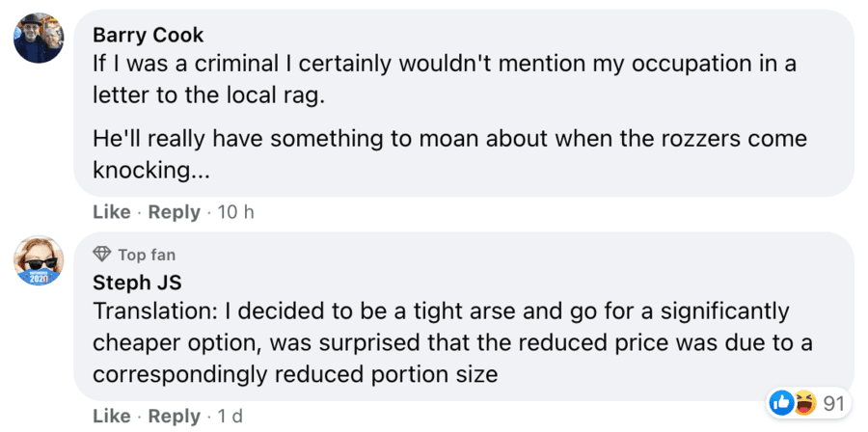Open Steph JS's profile name link

pyautogui.click(x=135, y=283)
